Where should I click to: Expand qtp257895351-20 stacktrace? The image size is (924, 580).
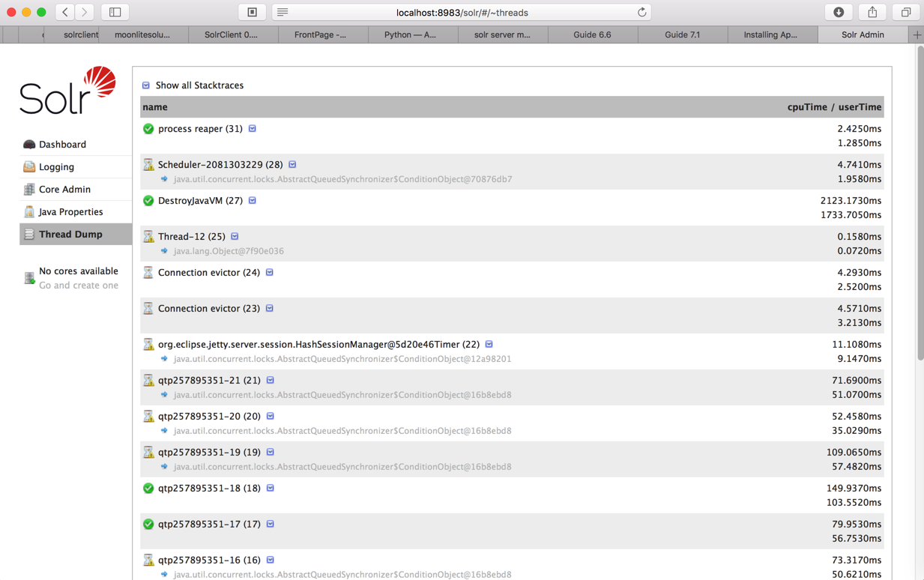pyautogui.click(x=271, y=417)
